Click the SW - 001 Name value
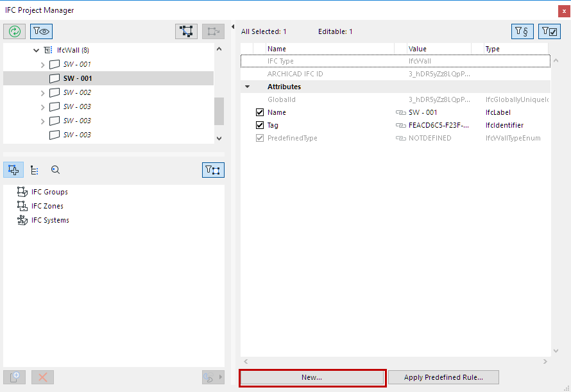The image size is (571, 392). click(x=423, y=112)
